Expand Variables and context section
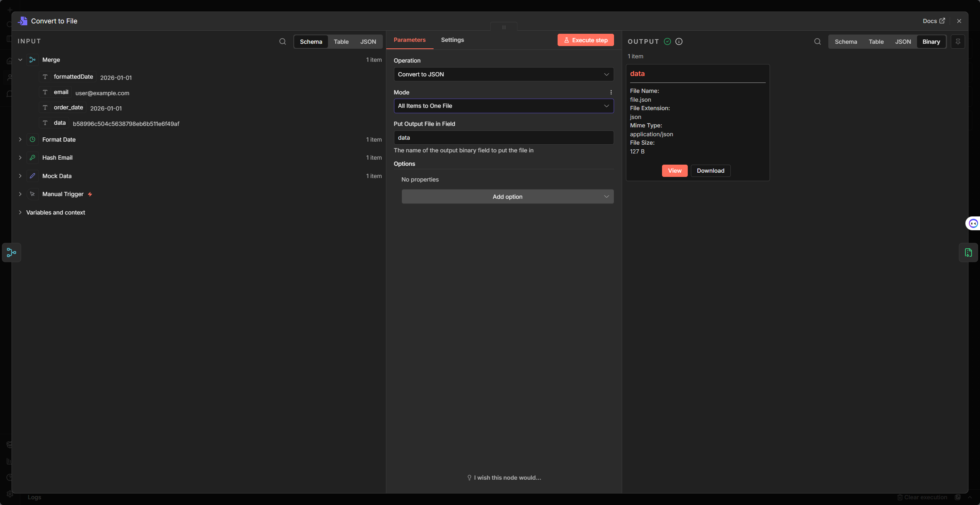Viewport: 980px width, 505px height. point(20,213)
